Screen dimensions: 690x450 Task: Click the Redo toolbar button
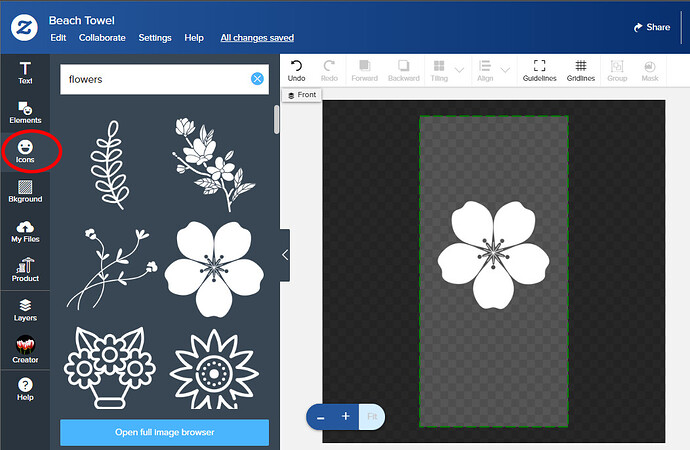click(329, 71)
